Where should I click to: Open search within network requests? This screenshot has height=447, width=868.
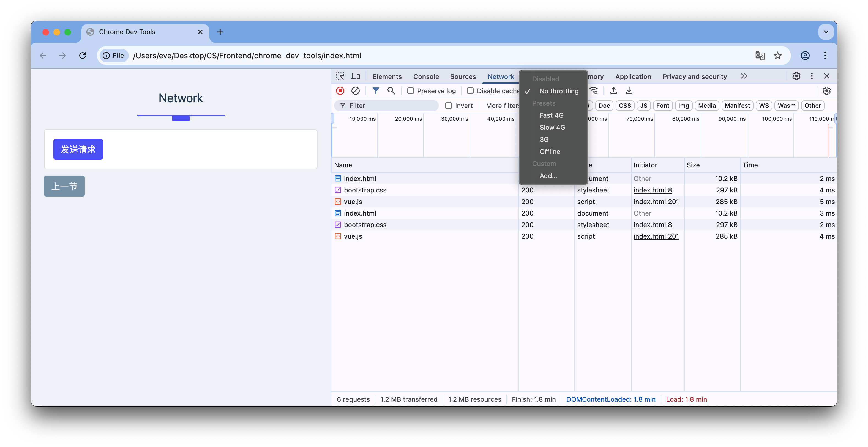(x=391, y=90)
